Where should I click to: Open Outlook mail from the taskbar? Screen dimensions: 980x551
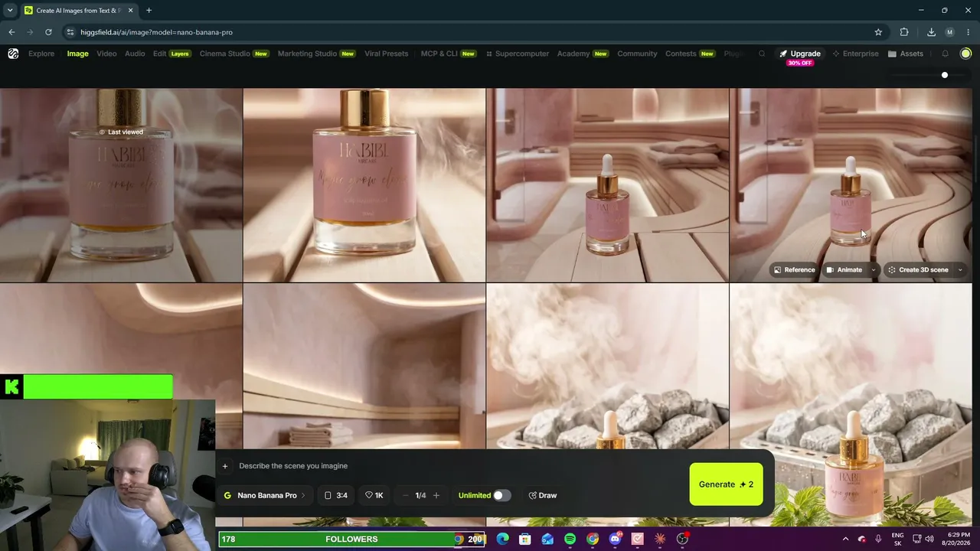(x=547, y=539)
